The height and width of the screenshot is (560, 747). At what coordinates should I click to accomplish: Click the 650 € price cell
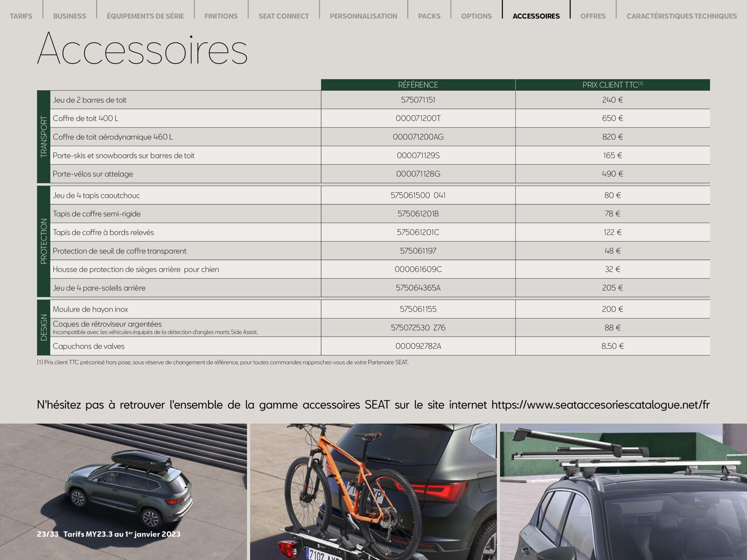pos(613,118)
